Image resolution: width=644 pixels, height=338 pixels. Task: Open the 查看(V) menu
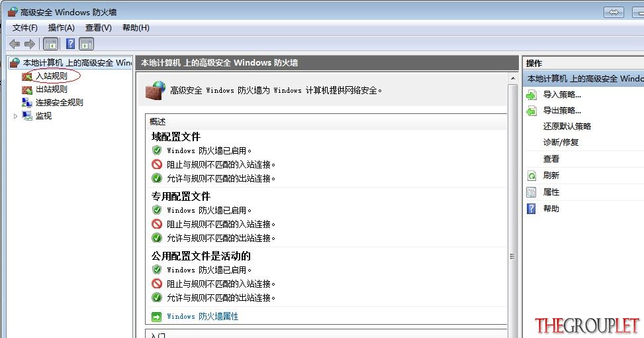[x=98, y=28]
